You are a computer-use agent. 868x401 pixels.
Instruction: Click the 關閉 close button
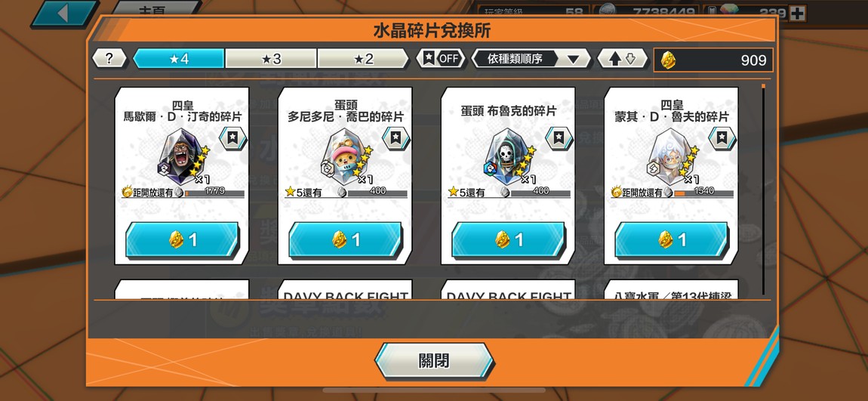click(434, 361)
